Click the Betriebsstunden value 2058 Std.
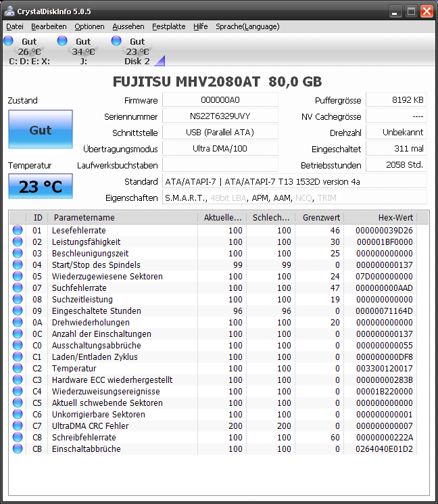438x504 pixels. pyautogui.click(x=396, y=164)
